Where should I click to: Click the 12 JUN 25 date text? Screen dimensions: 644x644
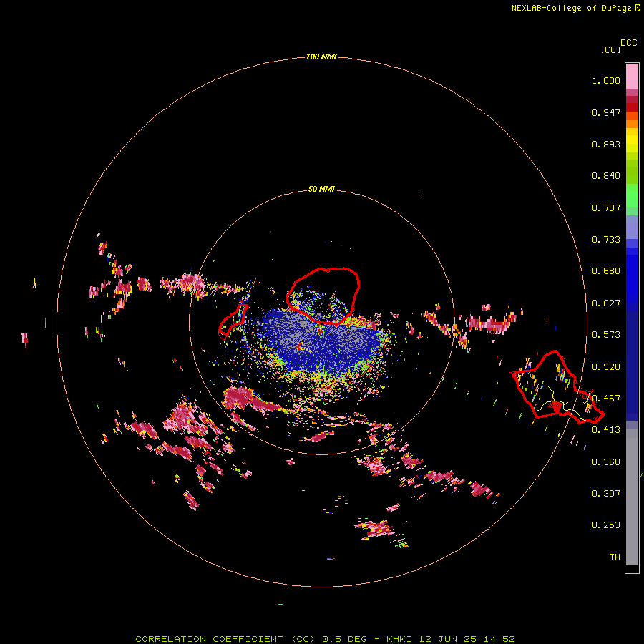(448, 639)
